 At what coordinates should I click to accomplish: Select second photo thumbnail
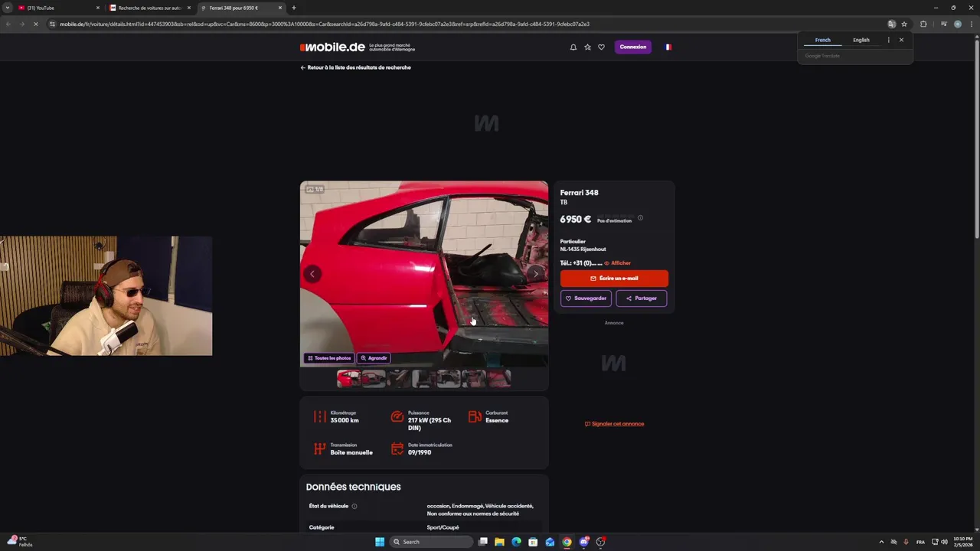[374, 378]
